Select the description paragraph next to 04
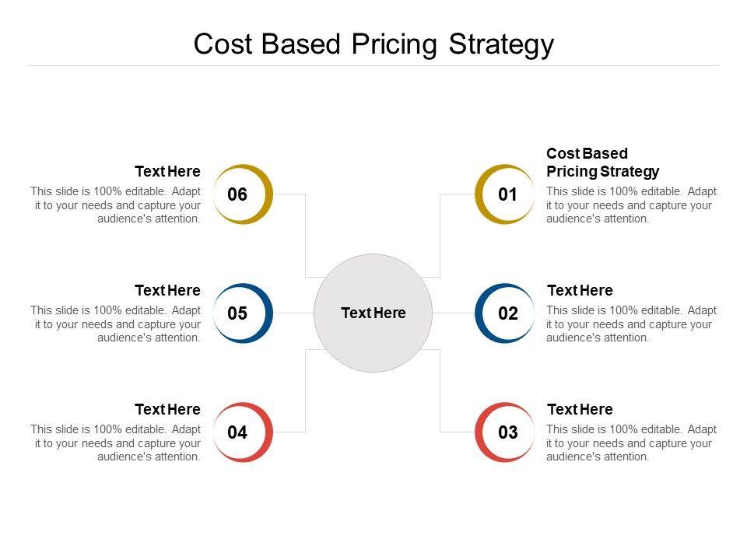 click(116, 443)
